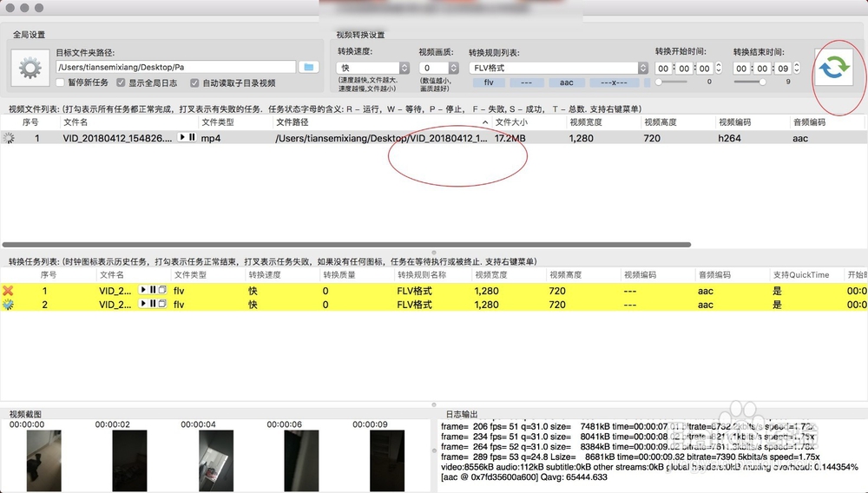Click the 支持QuickTime column header
The image size is (868, 493).
(x=801, y=274)
